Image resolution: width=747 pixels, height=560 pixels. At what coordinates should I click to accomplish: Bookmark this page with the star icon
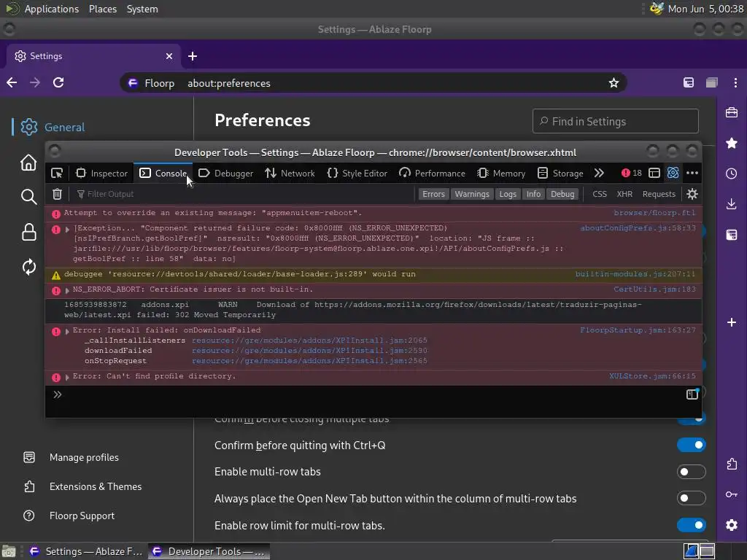click(x=614, y=83)
